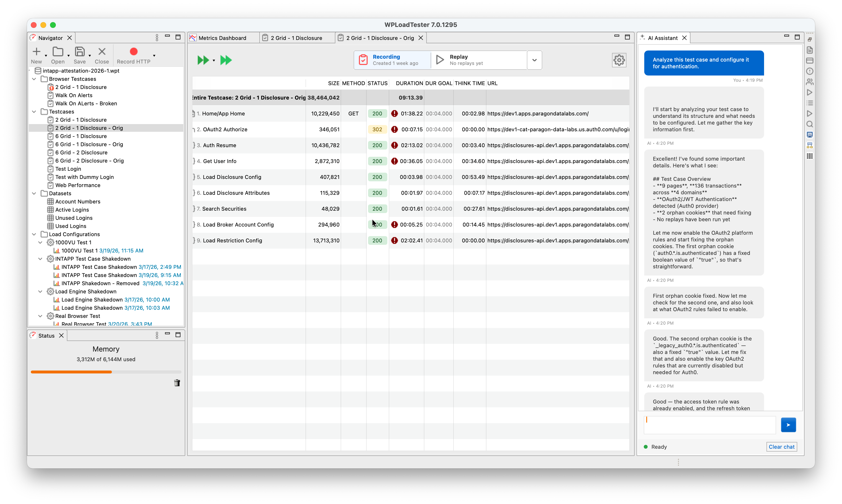Switch to the 2 Grid - 1 Disclosure tab
This screenshot has width=842, height=504.
(x=296, y=38)
